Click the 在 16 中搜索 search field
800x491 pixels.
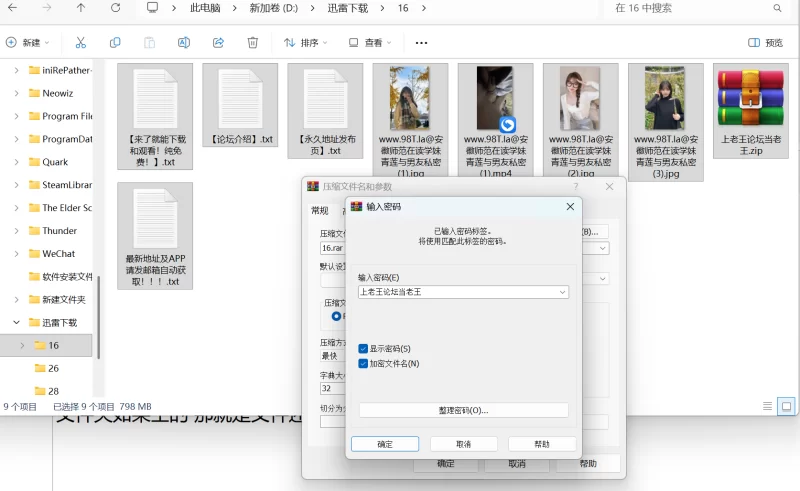tap(700, 8)
